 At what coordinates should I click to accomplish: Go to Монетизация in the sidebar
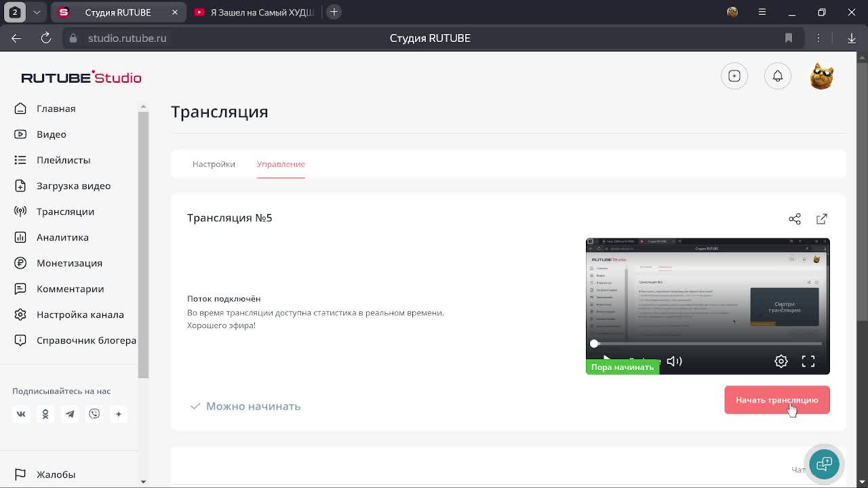pyautogui.click(x=58, y=263)
